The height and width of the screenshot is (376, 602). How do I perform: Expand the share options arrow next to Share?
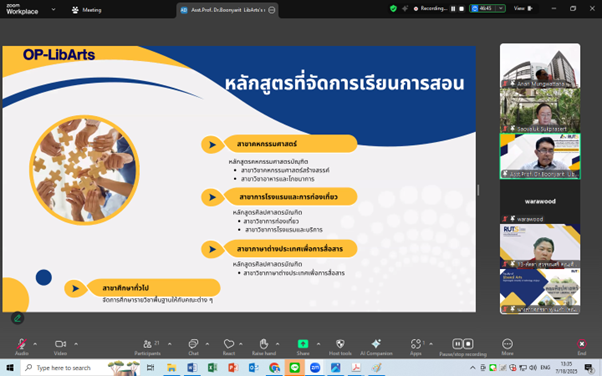(318, 344)
